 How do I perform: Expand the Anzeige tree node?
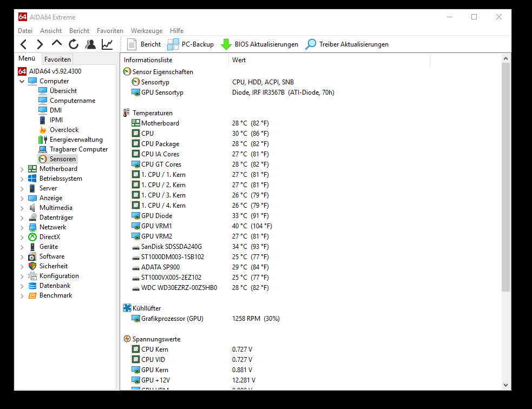pyautogui.click(x=22, y=199)
